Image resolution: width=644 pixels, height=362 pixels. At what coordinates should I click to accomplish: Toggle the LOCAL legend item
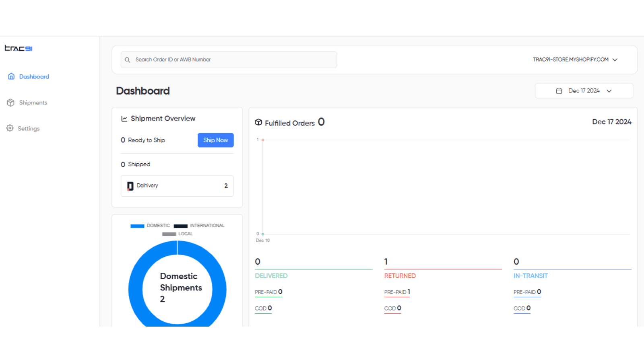pos(178,234)
